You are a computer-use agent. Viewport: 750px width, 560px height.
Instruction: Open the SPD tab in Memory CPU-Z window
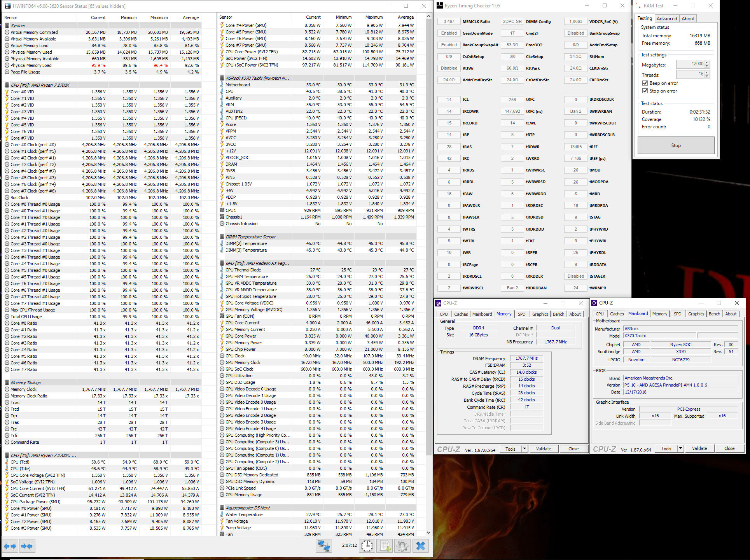click(521, 314)
